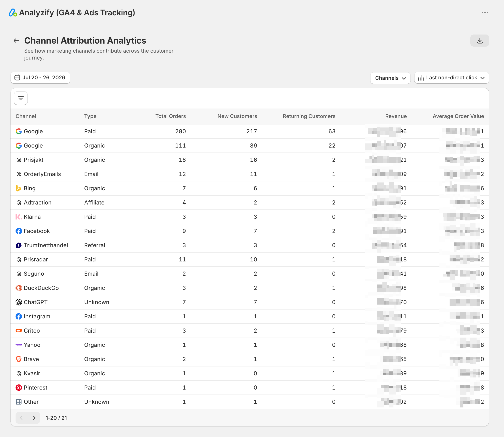Click the 217 new customers value
The width and height of the screenshot is (504, 437).
coord(252,131)
